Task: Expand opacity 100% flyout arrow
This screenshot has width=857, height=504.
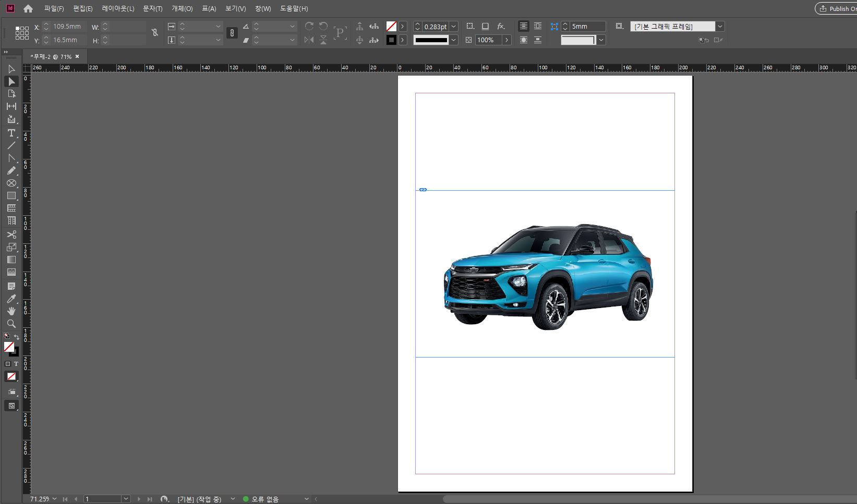Action: (506, 40)
